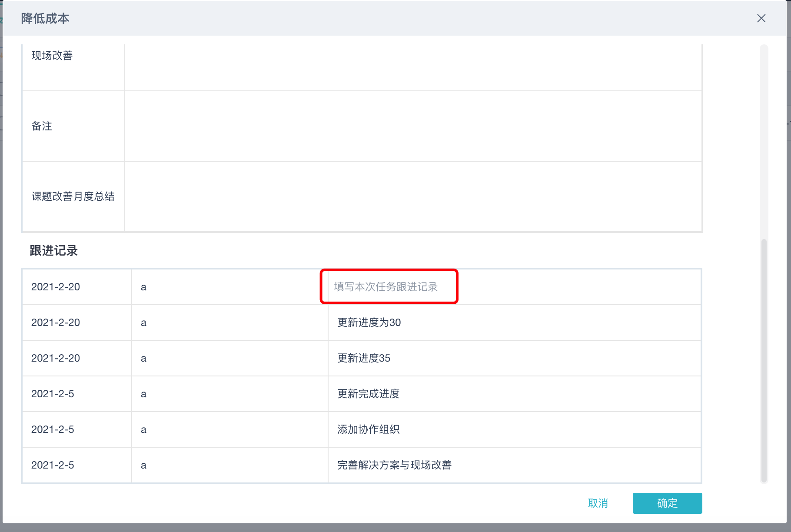Click the 取消 button
Viewport: 791px width, 532px height.
598,503
